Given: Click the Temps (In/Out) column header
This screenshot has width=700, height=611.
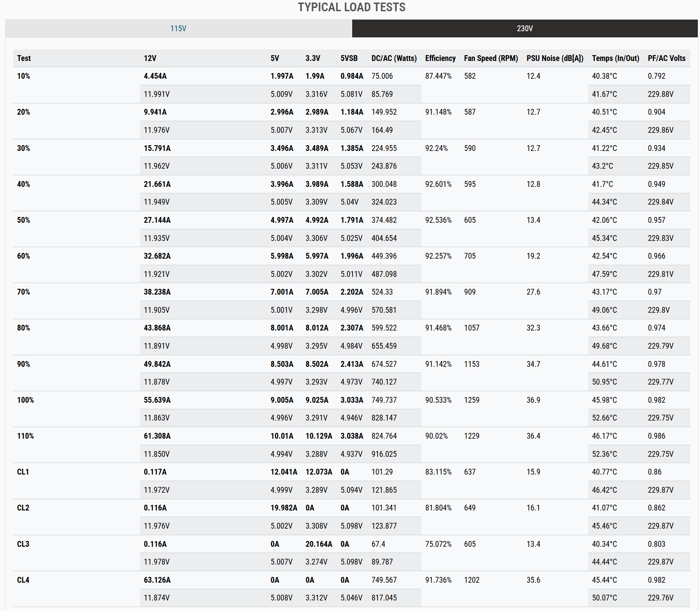Looking at the screenshot, I should click(x=615, y=58).
